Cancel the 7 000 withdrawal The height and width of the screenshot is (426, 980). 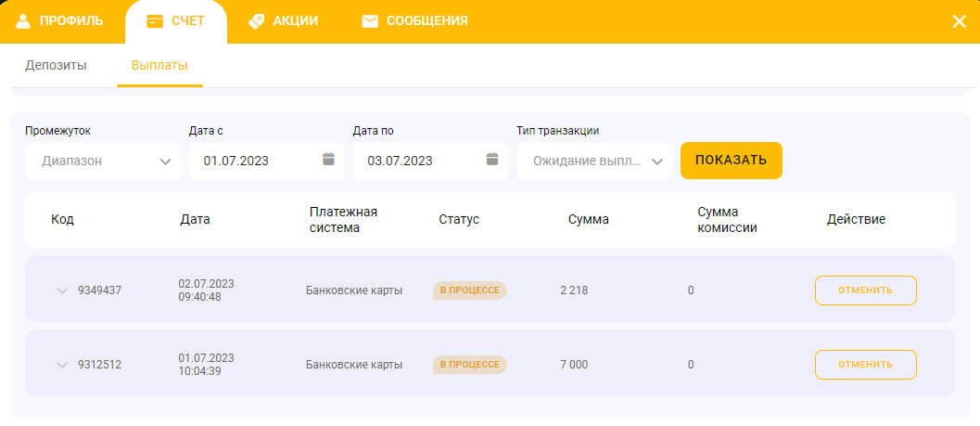tap(865, 365)
